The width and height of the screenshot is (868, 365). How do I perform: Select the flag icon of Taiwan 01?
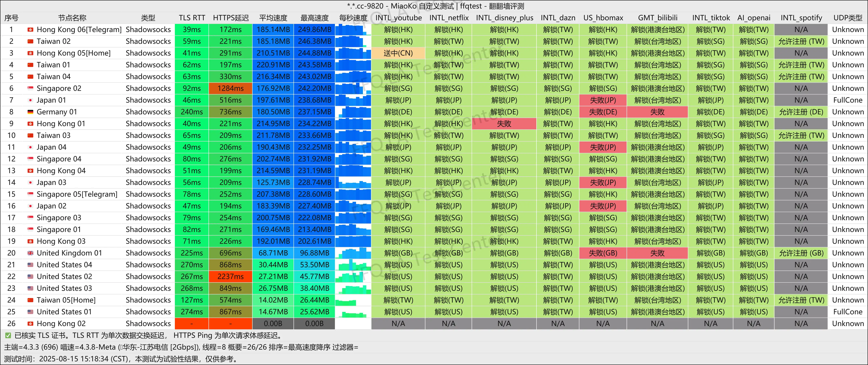(30, 65)
